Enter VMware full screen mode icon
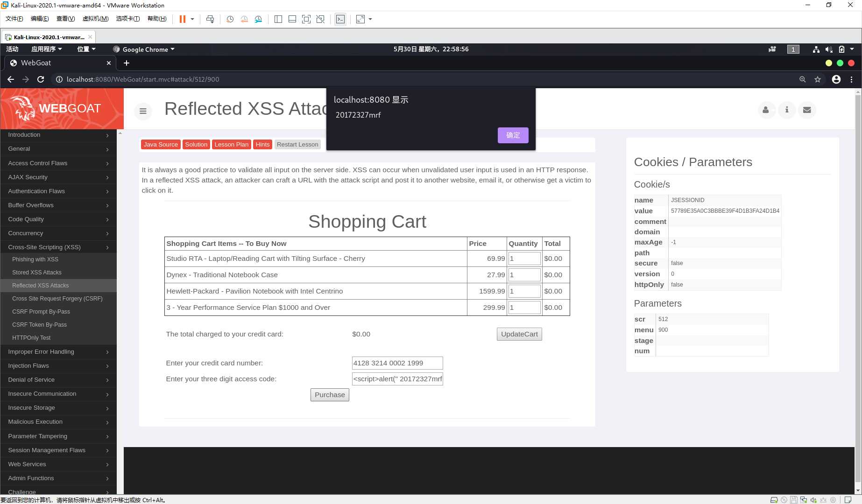Viewport: 862px width, 504px height. pos(306,19)
